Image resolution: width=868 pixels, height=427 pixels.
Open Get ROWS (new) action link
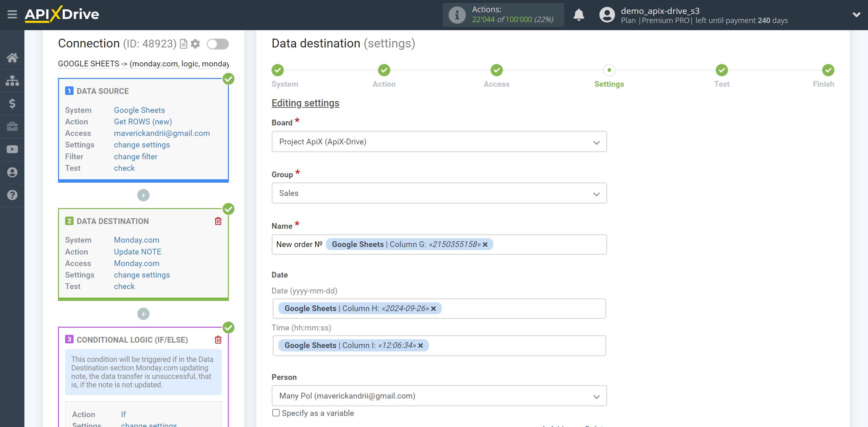143,122
